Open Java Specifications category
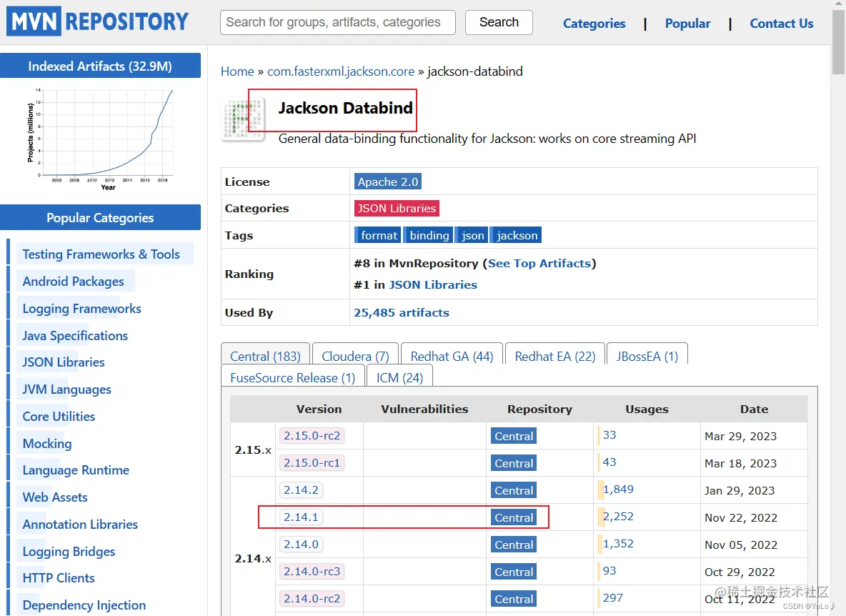 75,335
